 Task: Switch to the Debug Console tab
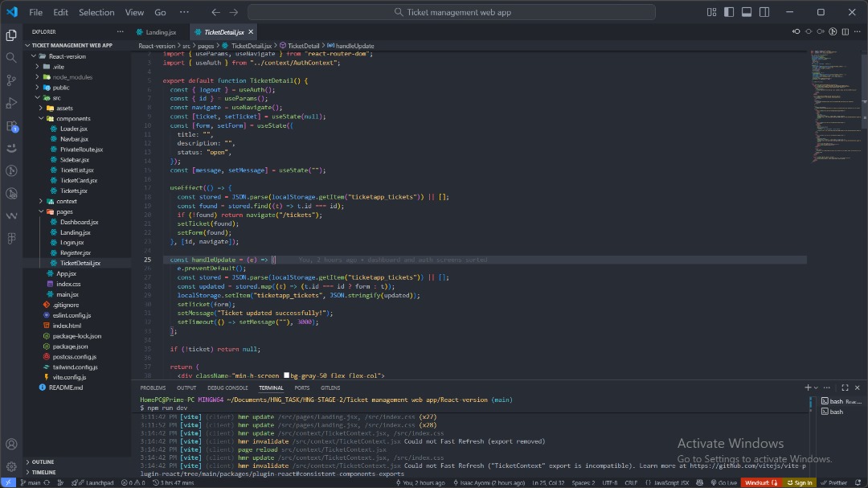(x=227, y=388)
